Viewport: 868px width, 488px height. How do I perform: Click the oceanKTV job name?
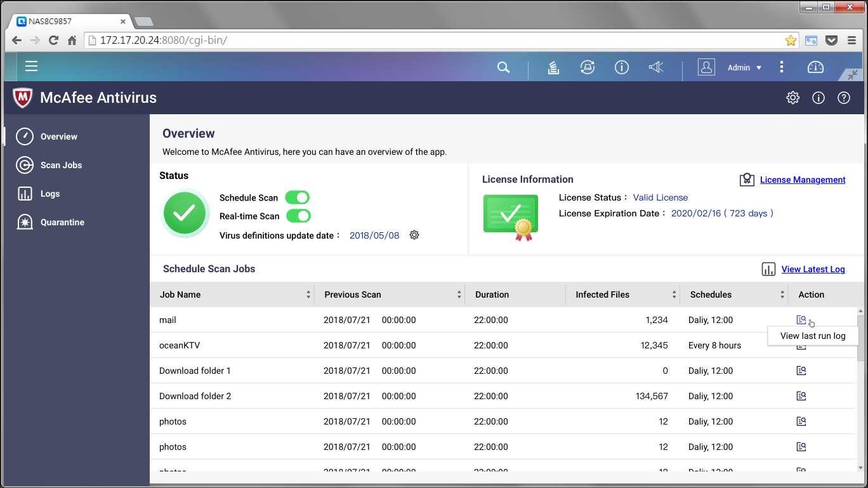click(180, 345)
